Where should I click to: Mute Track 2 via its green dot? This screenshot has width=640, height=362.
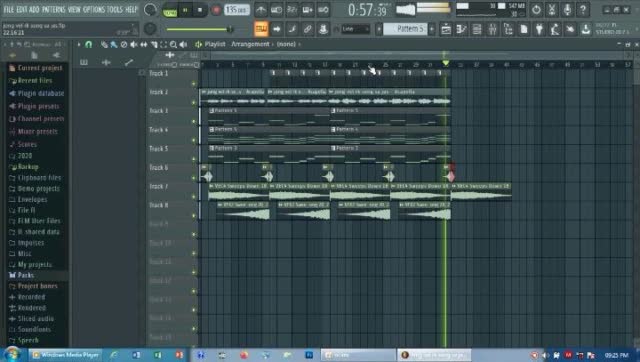tap(194, 102)
